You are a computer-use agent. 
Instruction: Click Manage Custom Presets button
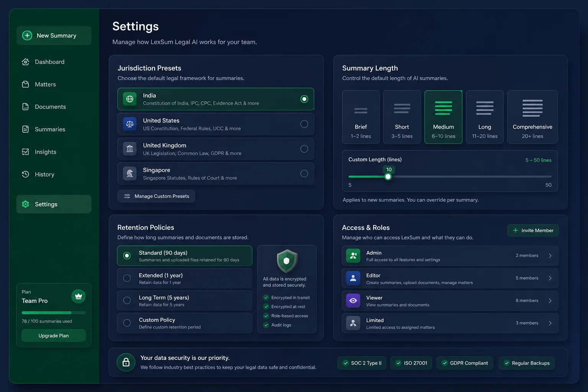point(156,196)
